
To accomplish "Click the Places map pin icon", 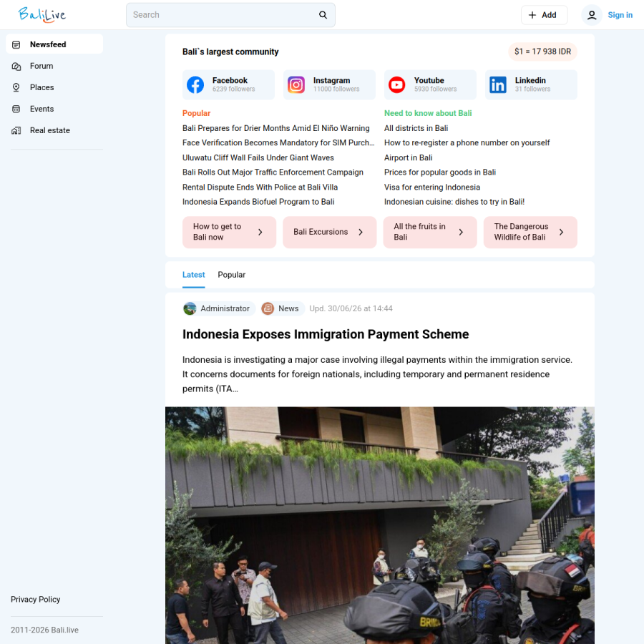I will coord(16,87).
